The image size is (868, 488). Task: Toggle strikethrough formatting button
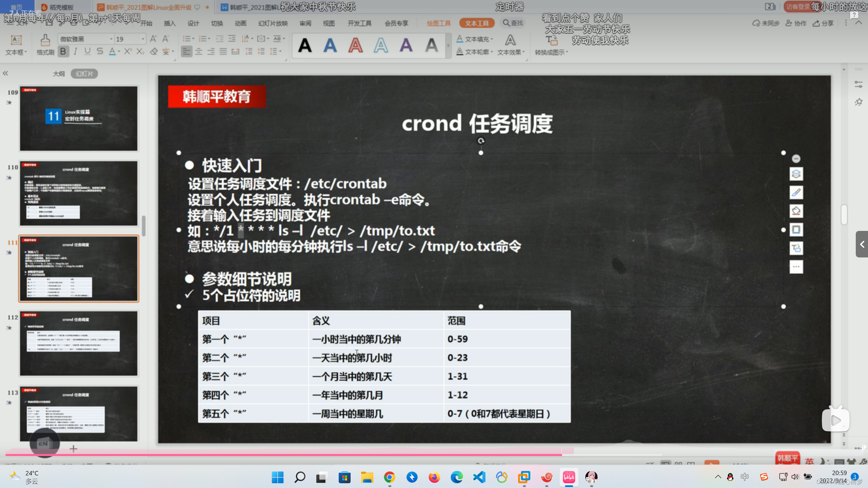(x=100, y=52)
